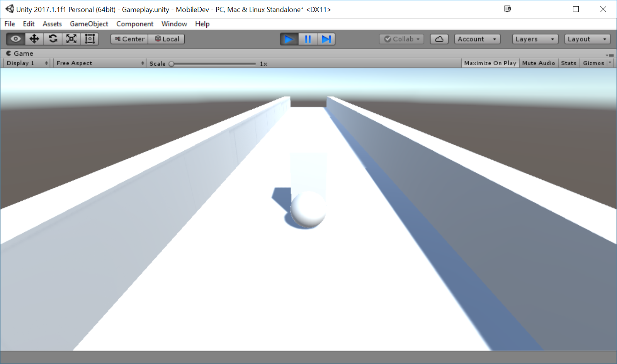
Task: Toggle Gizmos in Game view
Action: point(593,63)
